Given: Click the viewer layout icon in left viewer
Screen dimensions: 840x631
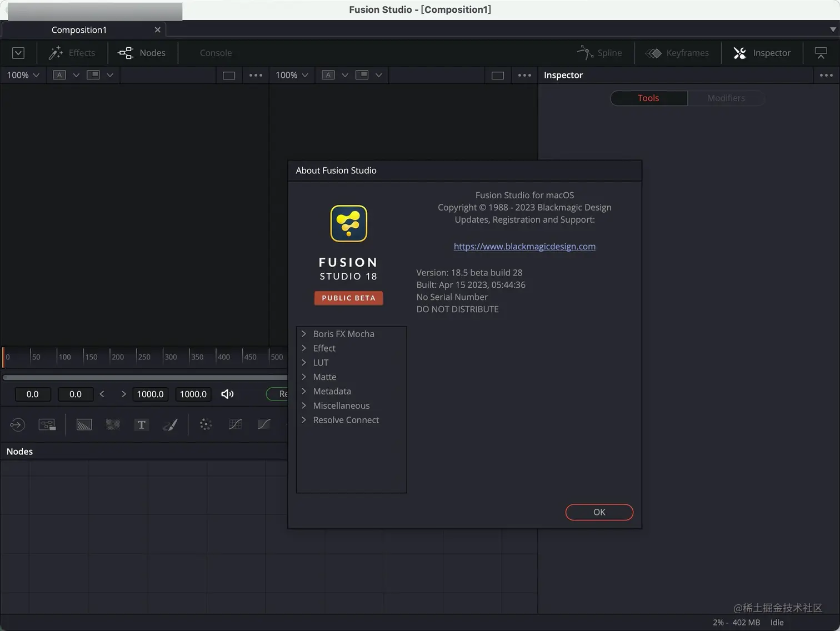Looking at the screenshot, I should 93,75.
